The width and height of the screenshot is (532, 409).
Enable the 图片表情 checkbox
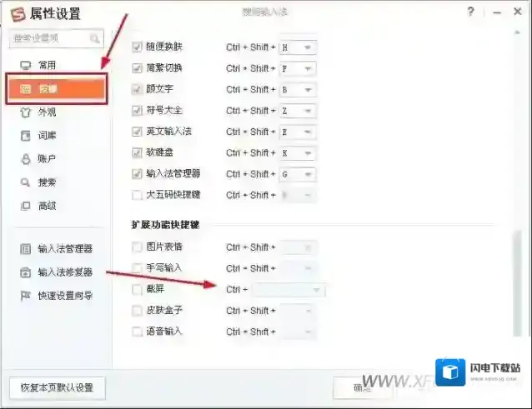[x=137, y=247]
